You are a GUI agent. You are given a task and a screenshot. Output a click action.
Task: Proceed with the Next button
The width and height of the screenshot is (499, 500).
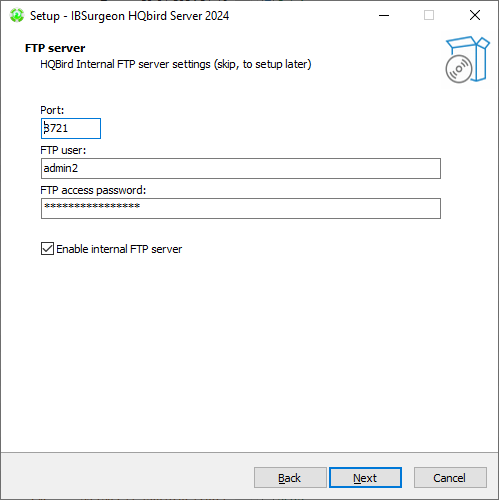(365, 478)
